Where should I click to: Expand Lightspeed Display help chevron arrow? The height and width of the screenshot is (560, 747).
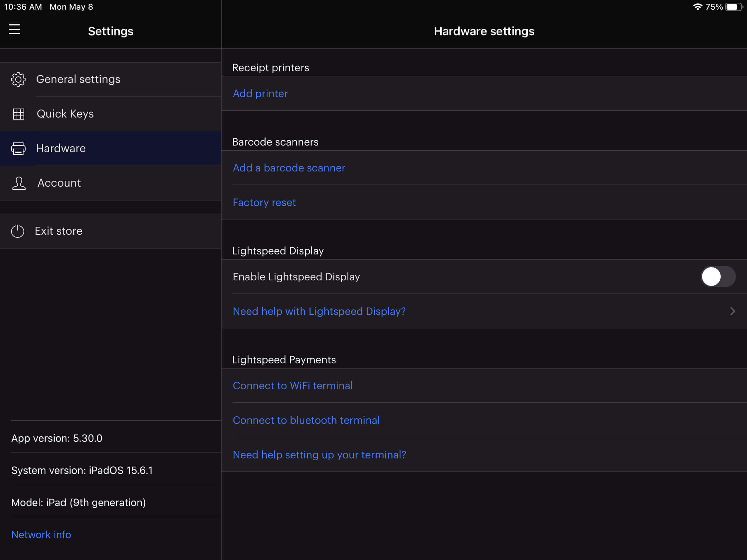(x=732, y=311)
